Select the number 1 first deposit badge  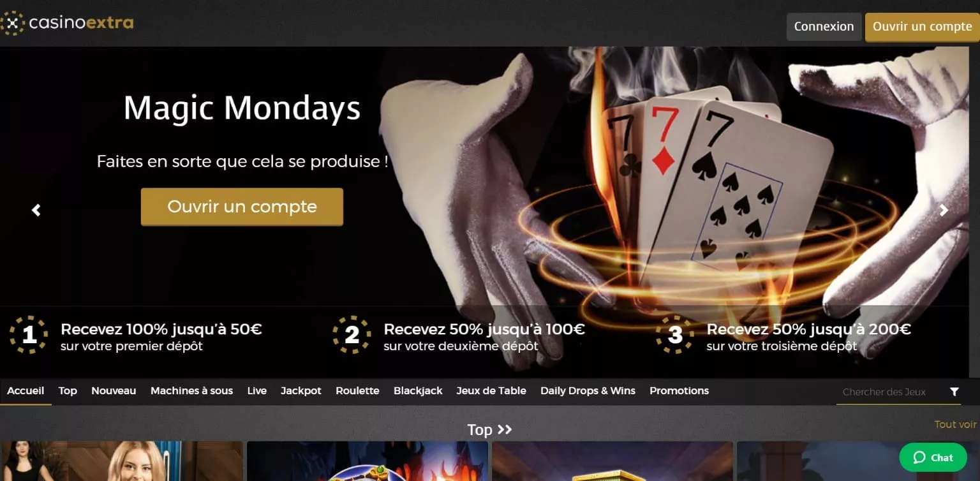(29, 335)
